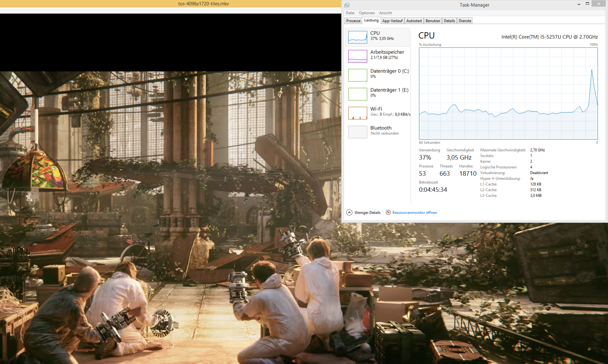Switch to the Prozesse tab
Viewport: 608px width, 364px height.
(353, 21)
